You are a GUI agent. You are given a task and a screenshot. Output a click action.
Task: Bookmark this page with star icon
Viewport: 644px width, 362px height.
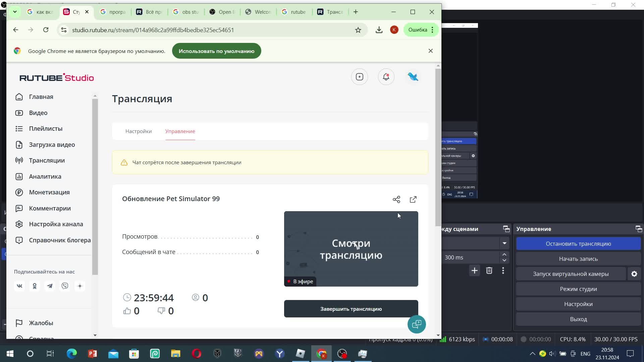click(358, 30)
